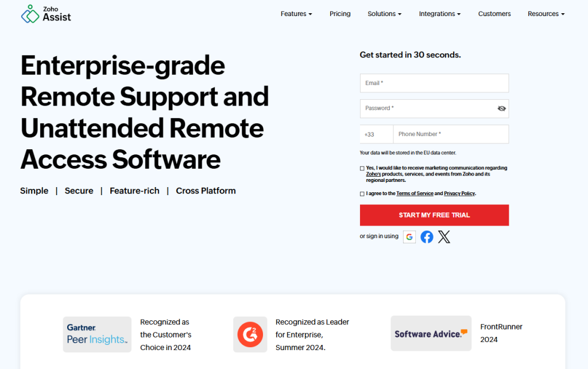Open the Resources dropdown menu
This screenshot has width=588, height=369.
546,14
